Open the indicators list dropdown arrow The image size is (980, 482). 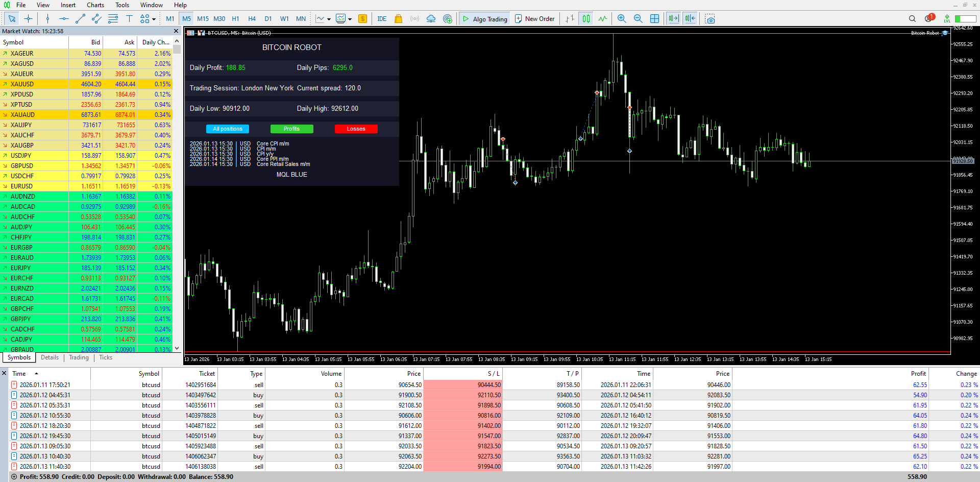click(329, 19)
